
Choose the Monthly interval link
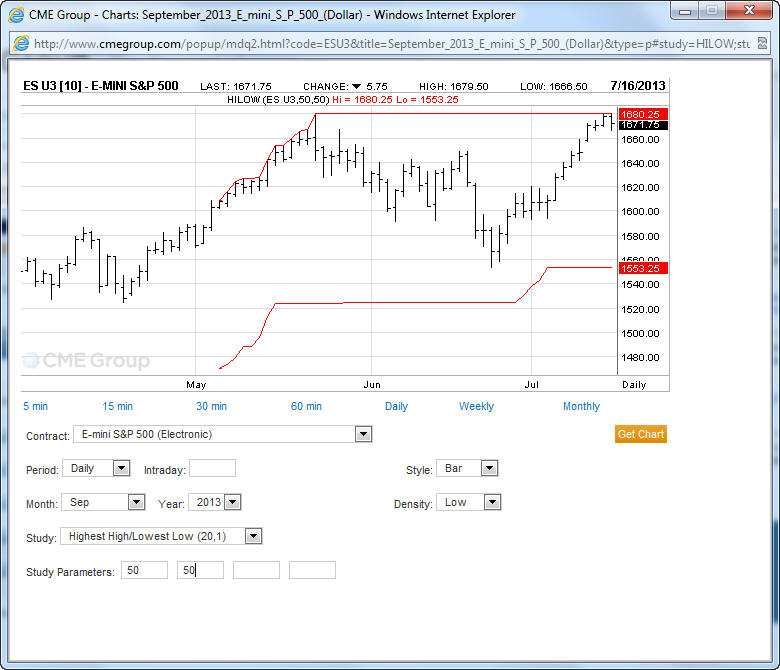[581, 406]
